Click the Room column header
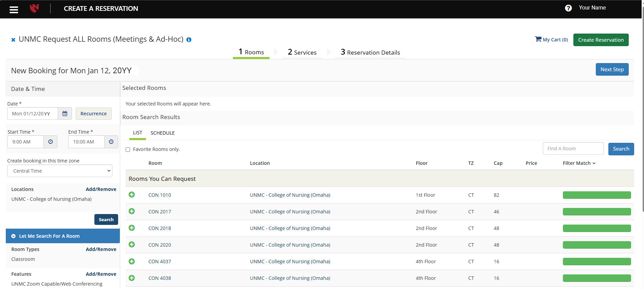644x289 pixels. pyautogui.click(x=155, y=163)
